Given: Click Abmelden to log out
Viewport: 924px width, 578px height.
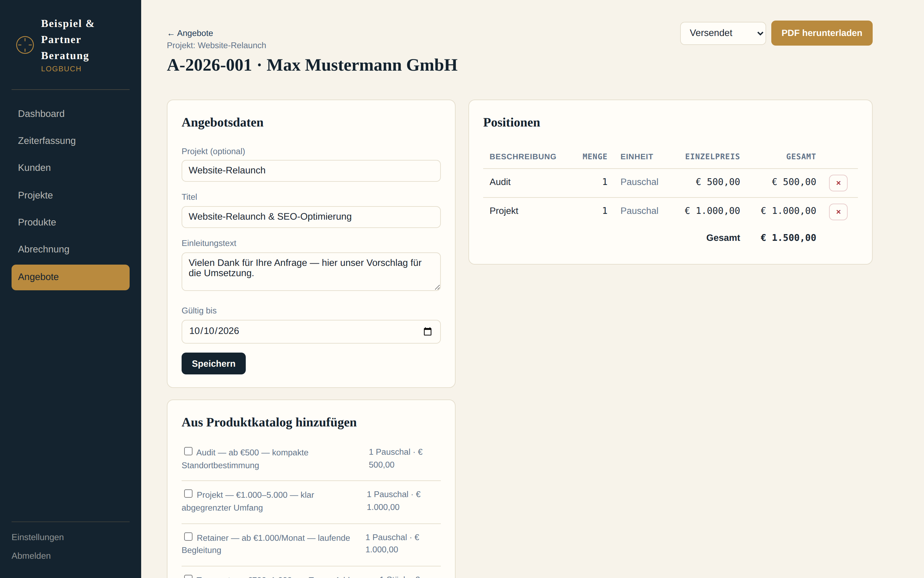Looking at the screenshot, I should point(31,556).
